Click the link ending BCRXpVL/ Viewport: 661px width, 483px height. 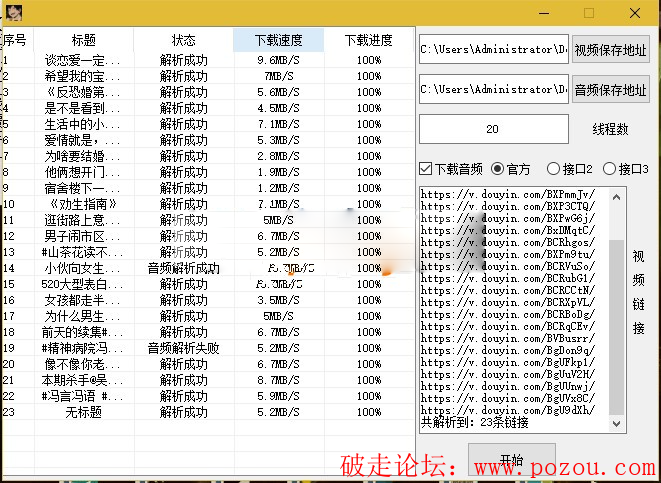click(x=508, y=303)
